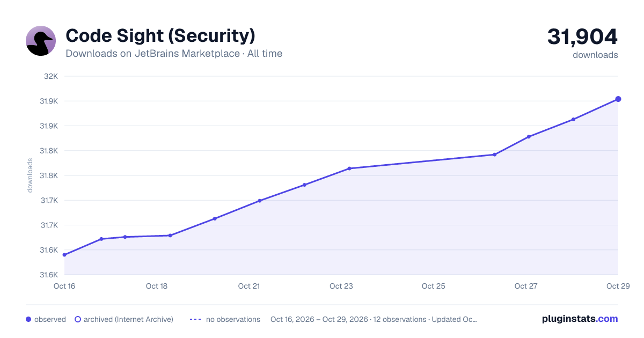Click the Oct 29 x-axis label
Screen dimensions: 644x338
click(x=617, y=286)
